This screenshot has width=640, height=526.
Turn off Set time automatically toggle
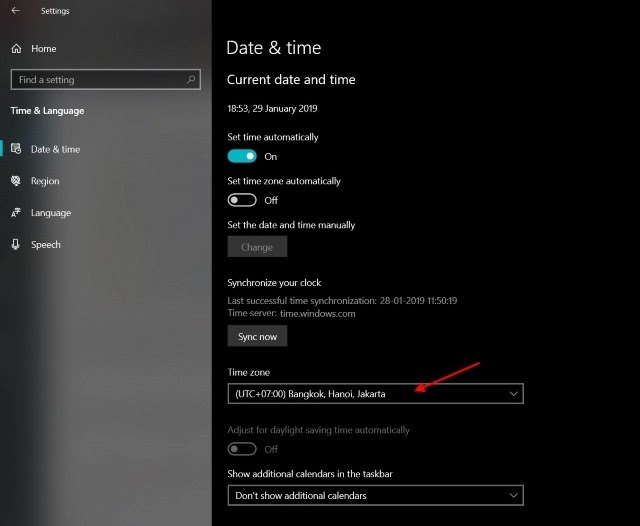(x=242, y=156)
